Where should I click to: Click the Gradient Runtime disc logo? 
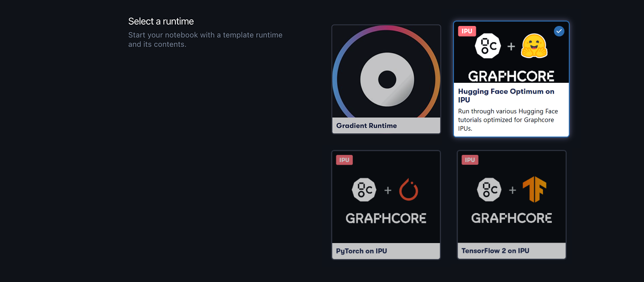pyautogui.click(x=387, y=80)
